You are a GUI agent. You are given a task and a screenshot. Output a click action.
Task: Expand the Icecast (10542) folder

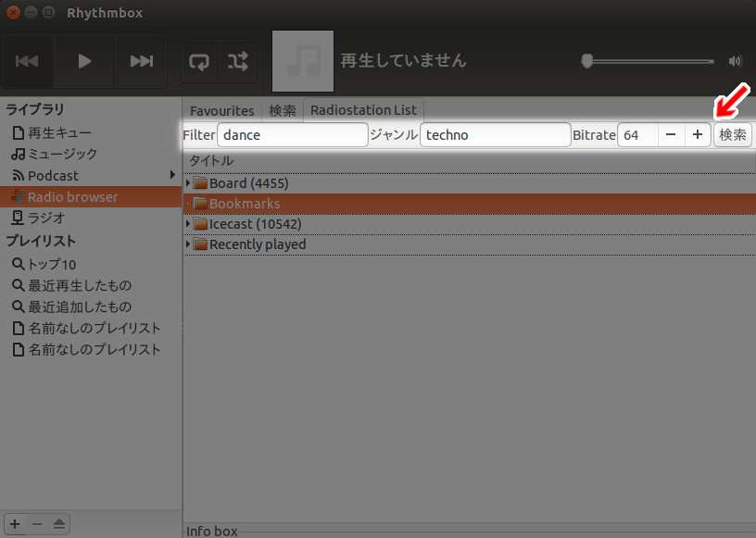(189, 223)
